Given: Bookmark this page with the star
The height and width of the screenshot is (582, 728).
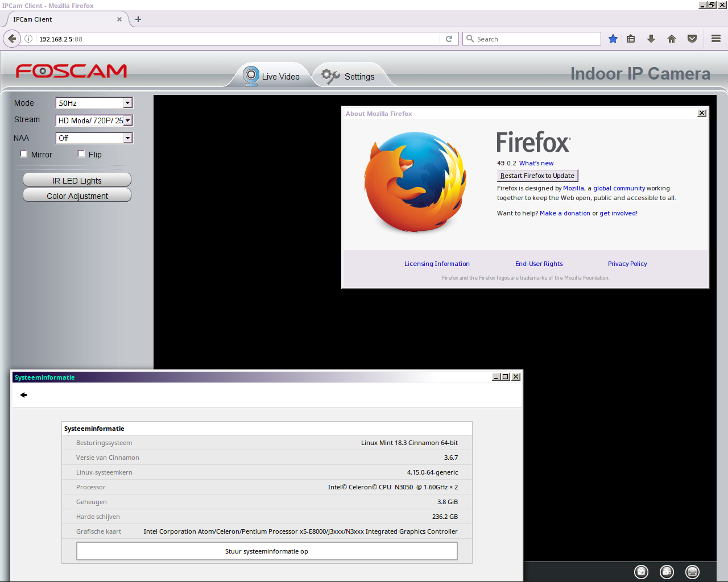Looking at the screenshot, I should click(x=613, y=39).
